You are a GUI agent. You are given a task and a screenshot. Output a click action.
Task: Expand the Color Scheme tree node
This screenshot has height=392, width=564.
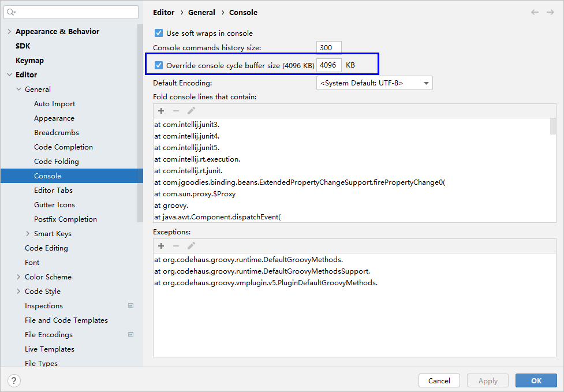coord(18,277)
